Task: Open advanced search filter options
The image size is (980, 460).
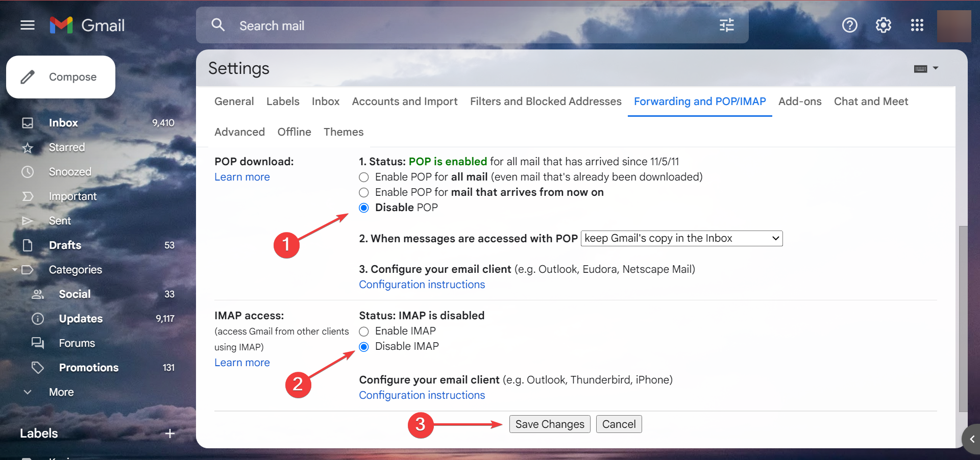Action: (726, 25)
